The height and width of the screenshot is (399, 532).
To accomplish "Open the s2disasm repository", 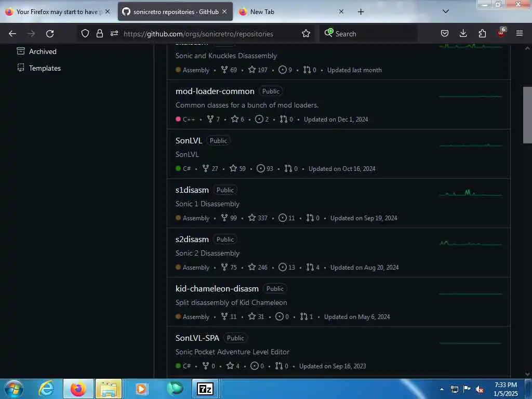I will [x=192, y=239].
